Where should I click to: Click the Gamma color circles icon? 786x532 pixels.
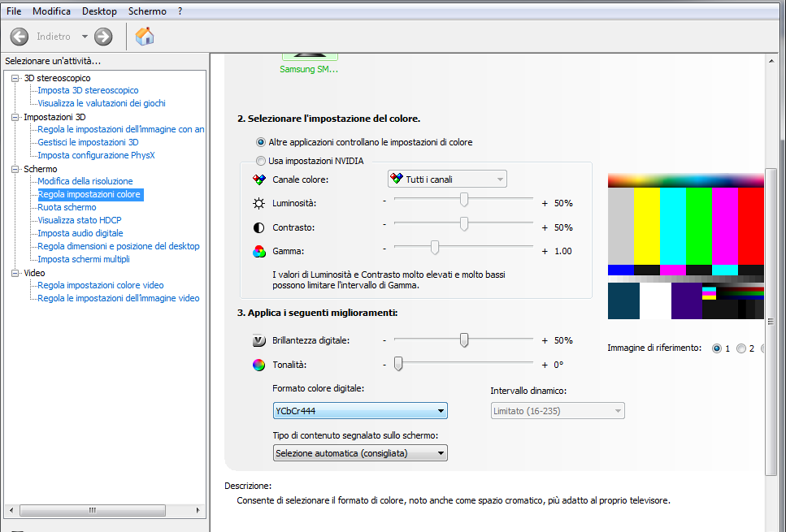coord(259,252)
